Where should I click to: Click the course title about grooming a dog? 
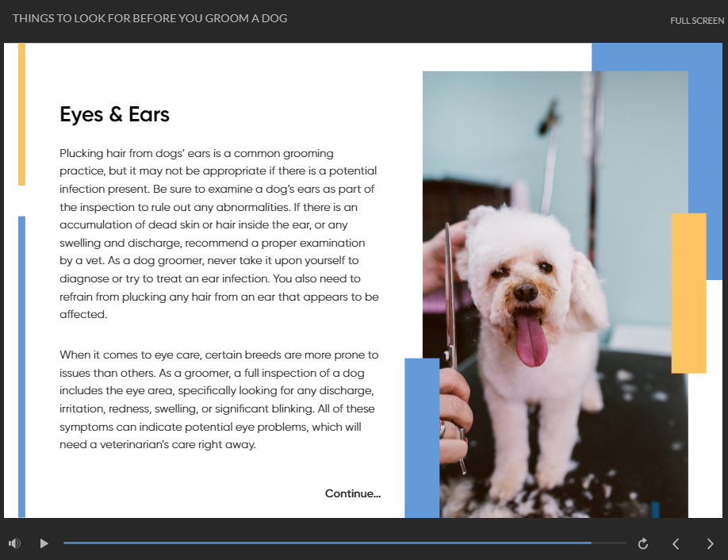point(150,18)
